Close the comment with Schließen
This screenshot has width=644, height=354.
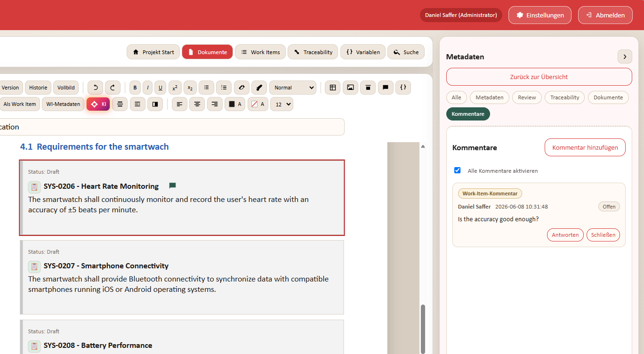coord(604,235)
